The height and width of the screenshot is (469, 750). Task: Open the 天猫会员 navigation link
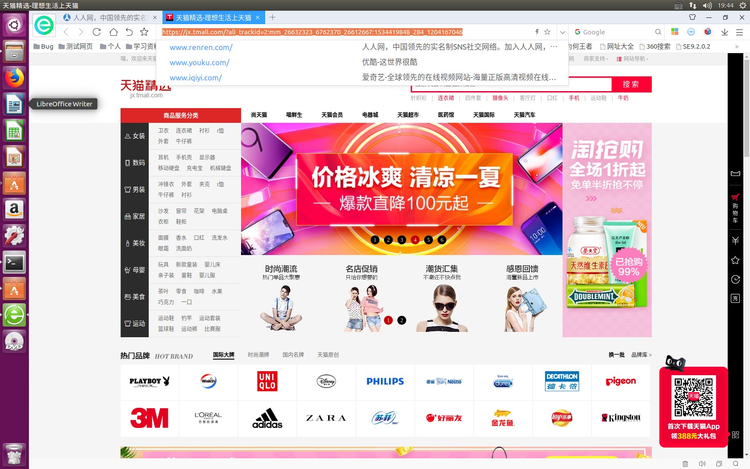pos(332,115)
